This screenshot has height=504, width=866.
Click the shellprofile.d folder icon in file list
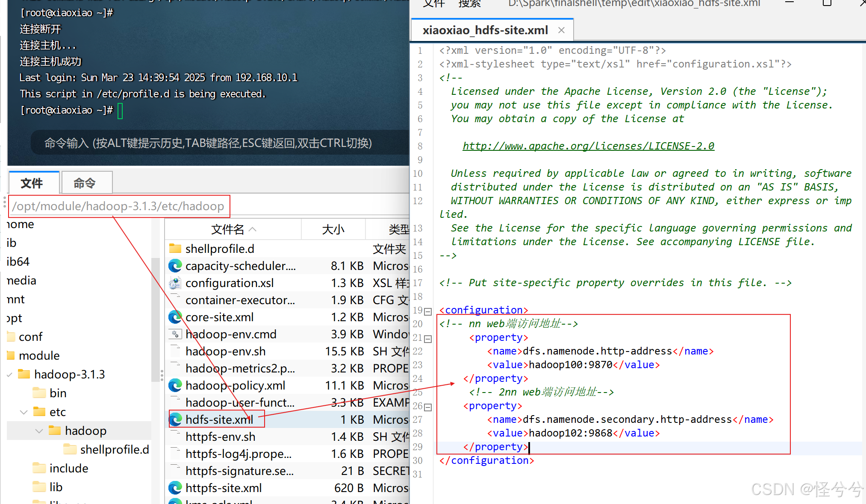tap(175, 249)
